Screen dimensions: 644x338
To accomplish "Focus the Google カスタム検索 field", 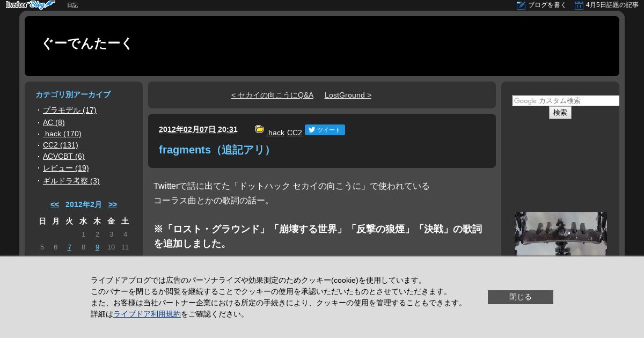I will (566, 101).
